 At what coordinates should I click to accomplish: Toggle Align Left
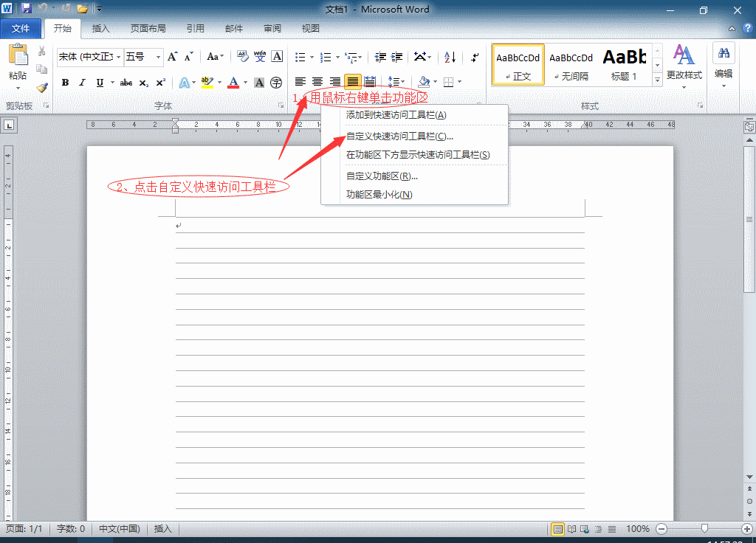pos(300,82)
